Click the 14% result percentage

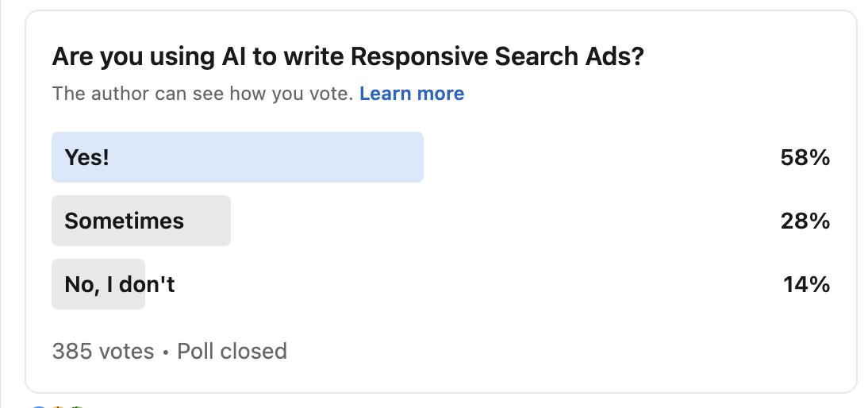click(x=806, y=284)
